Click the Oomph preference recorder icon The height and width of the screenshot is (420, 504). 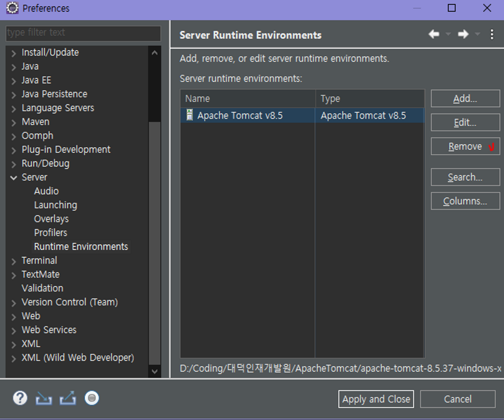[x=92, y=398]
